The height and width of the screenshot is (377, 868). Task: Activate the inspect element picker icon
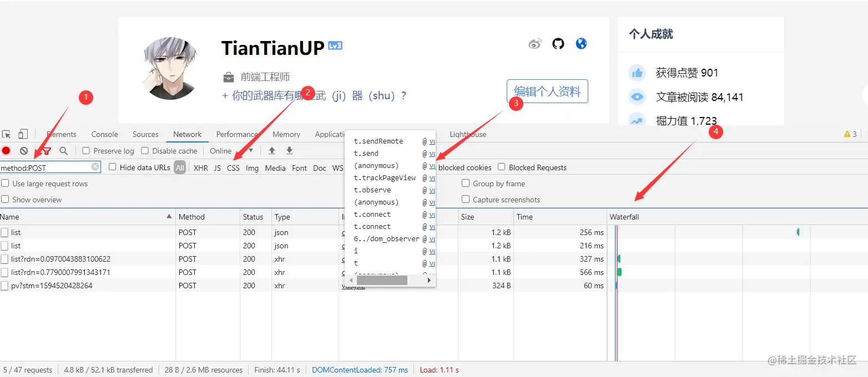(x=7, y=134)
